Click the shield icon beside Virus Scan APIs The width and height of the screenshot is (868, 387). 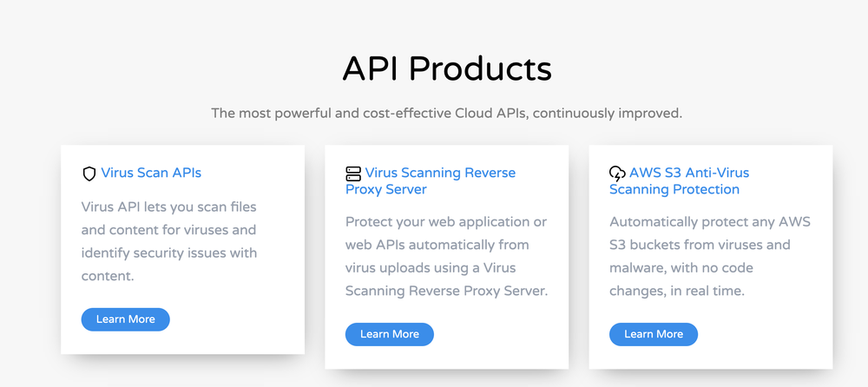click(89, 174)
